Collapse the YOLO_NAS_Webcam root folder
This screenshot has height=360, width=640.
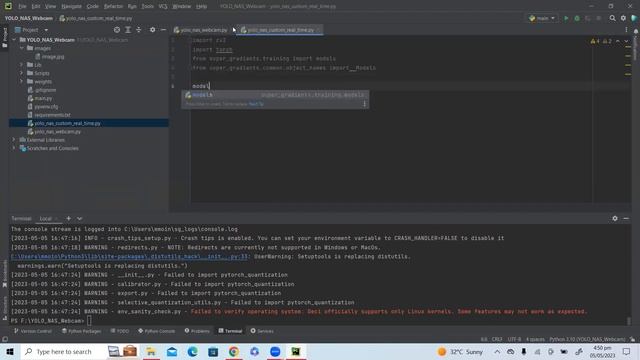(x=14, y=40)
